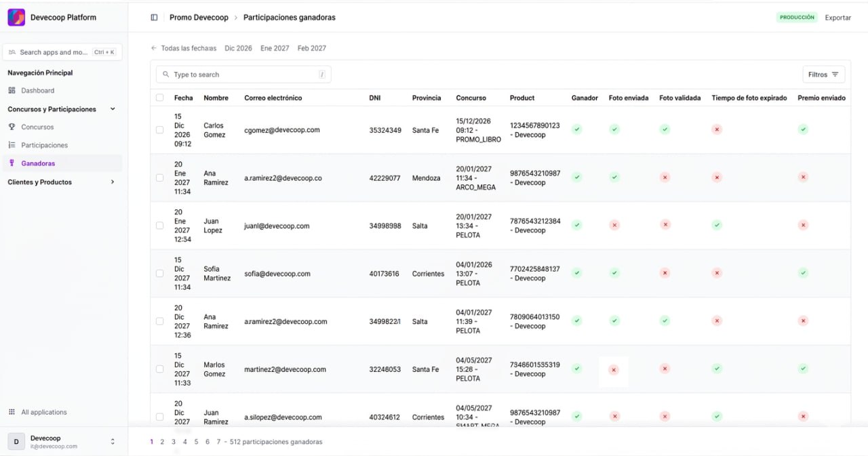Click the Devecoop Platform logo icon

coord(16,18)
